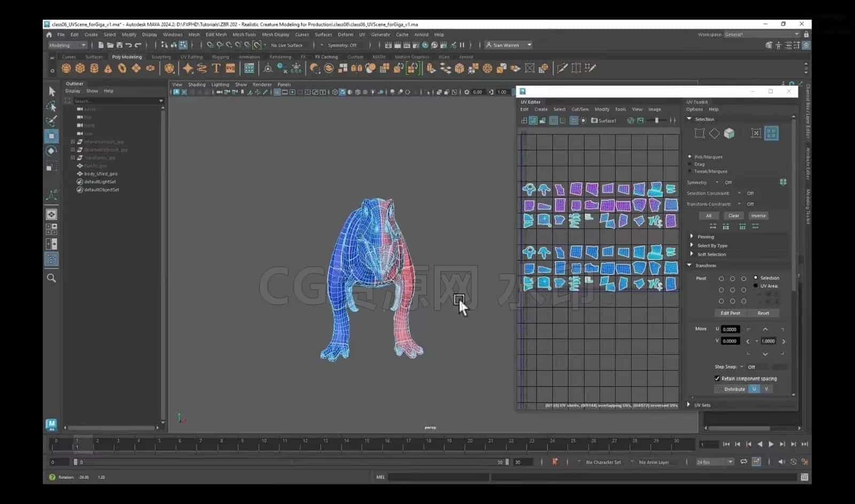
Task: Click the home icon in main menu bar
Action: tap(49, 35)
